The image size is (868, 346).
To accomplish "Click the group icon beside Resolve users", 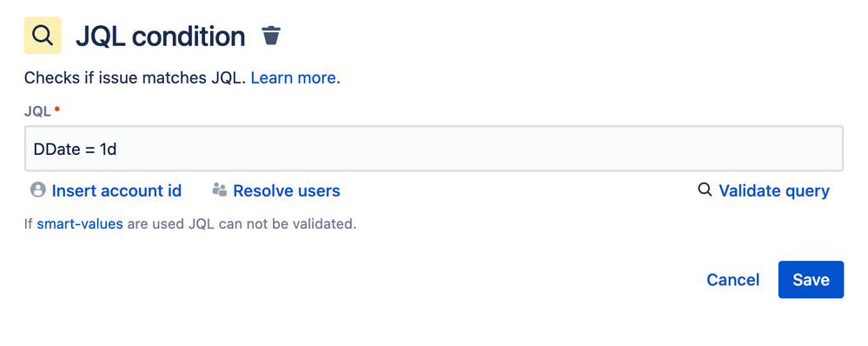I will click(219, 190).
